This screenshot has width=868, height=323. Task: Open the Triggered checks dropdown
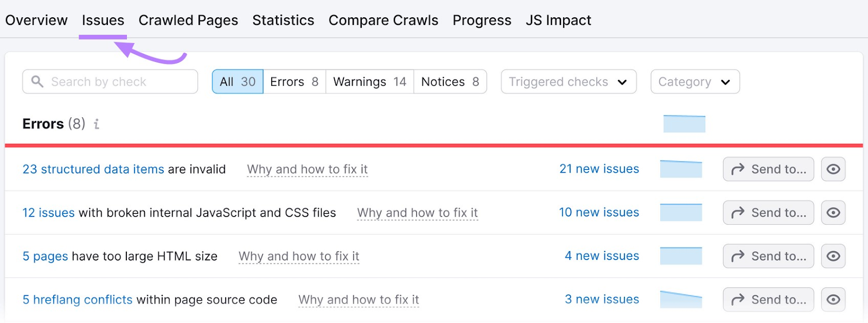tap(568, 81)
